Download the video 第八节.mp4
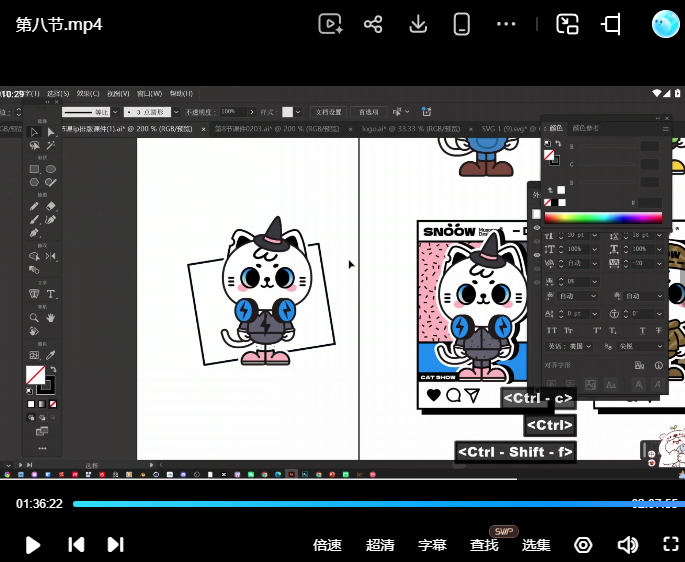Viewport: 685px width, 562px height. (x=418, y=24)
